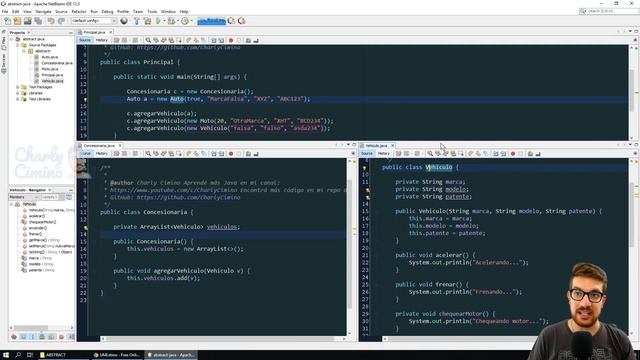Select chequearMotor() in Navigator members
Screen dimensions: 640x360
pyautogui.click(x=42, y=222)
